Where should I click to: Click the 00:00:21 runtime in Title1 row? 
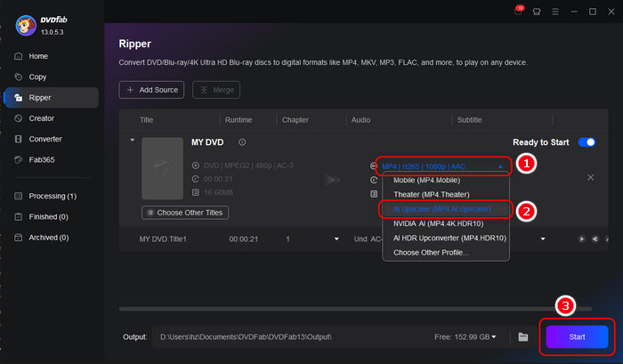point(243,239)
